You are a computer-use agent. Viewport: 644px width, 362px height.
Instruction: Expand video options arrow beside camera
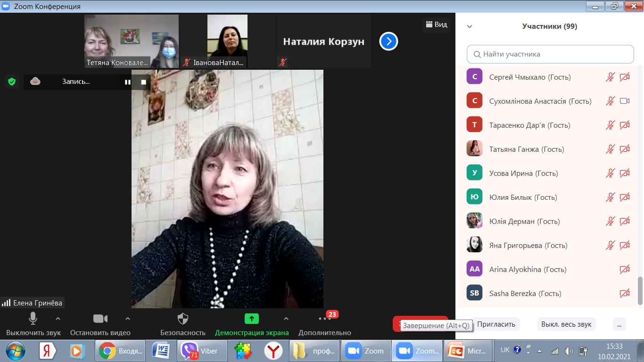tap(127, 319)
